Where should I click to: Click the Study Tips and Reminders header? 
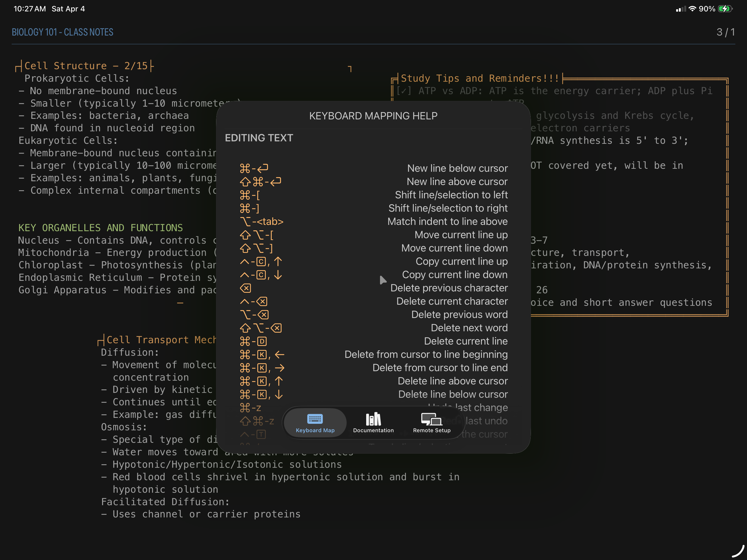[480, 78]
